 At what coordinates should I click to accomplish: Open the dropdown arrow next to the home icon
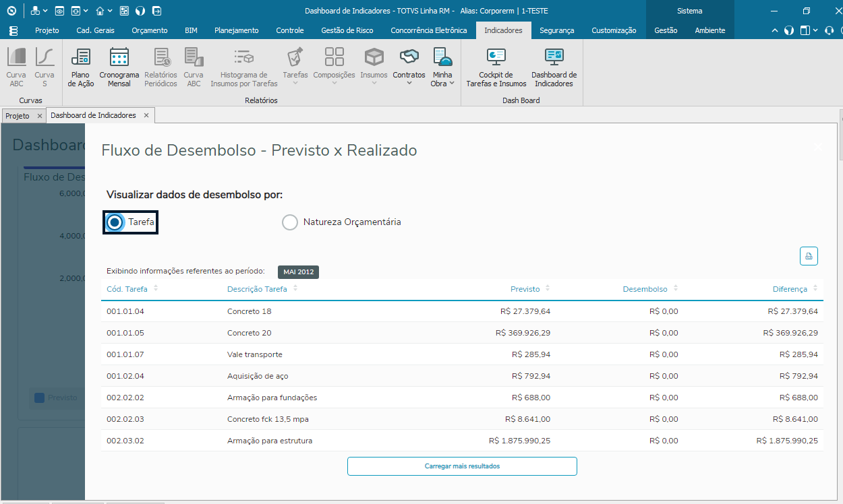[110, 11]
